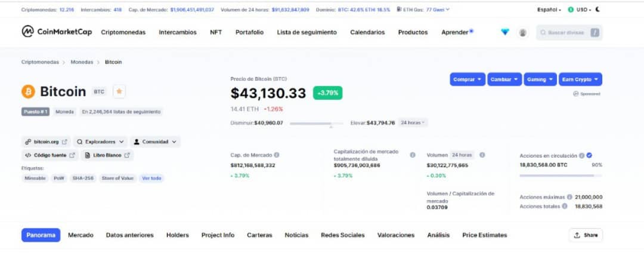Open info icon next to Acciones máximas
Screen dimensions: 644x258
pos(569,197)
